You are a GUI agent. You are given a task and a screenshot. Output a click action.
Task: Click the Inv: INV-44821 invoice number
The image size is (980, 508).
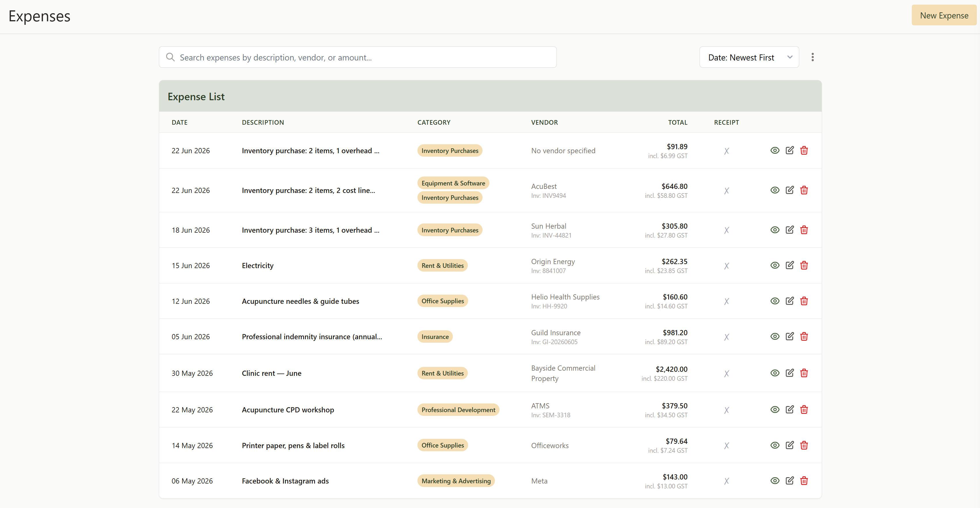click(551, 235)
